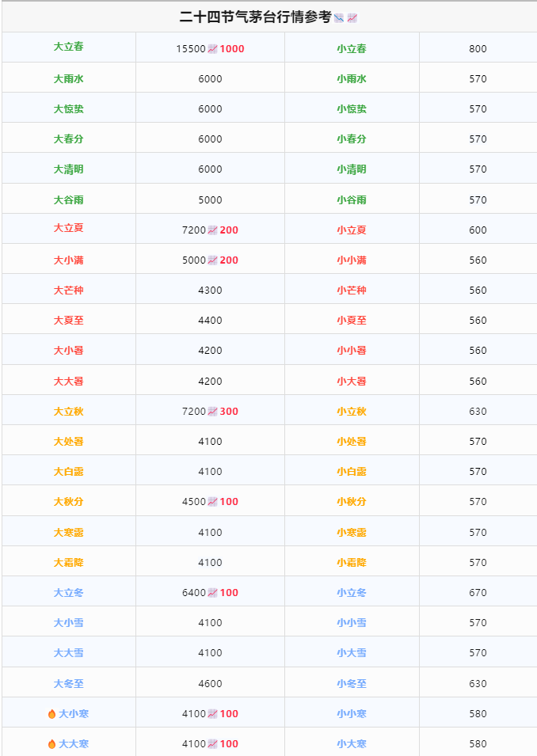The height and width of the screenshot is (756, 537).
Task: Click the 小大寒 label
Action: 352,744
